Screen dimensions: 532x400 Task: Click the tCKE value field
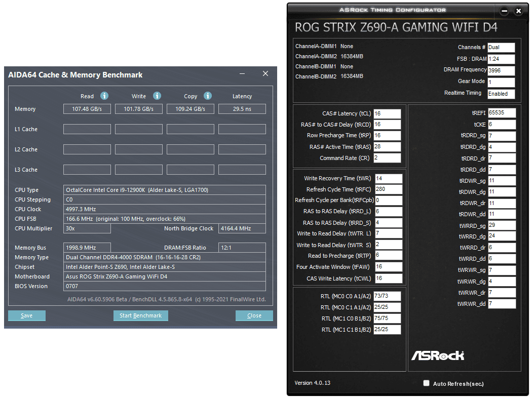pos(502,125)
